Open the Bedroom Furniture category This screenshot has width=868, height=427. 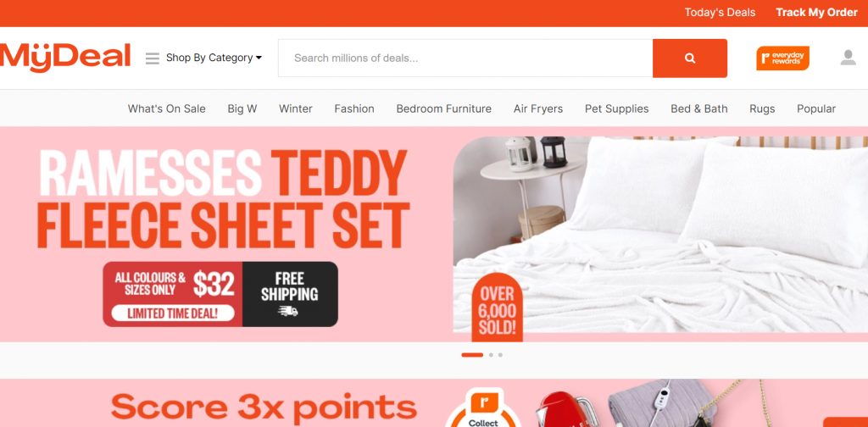[x=444, y=109]
